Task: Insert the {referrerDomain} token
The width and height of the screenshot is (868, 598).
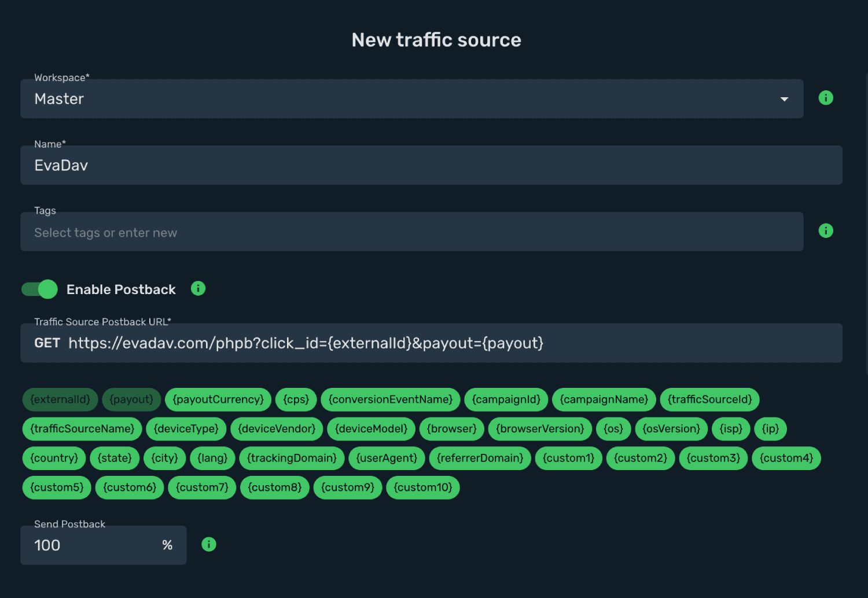Action: click(x=480, y=458)
